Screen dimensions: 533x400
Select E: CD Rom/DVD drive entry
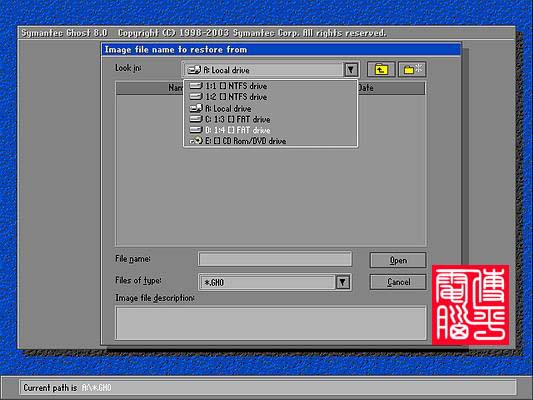coord(270,141)
